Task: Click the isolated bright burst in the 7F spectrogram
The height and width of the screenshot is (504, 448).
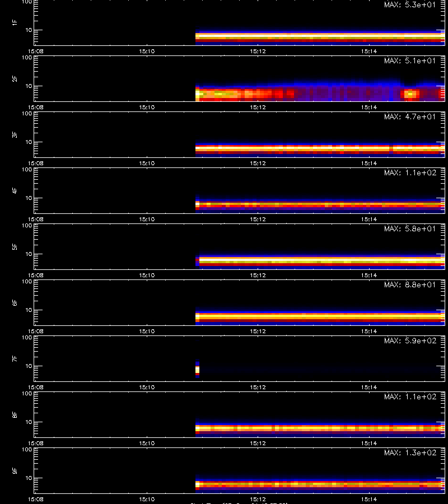Action: 197,369
